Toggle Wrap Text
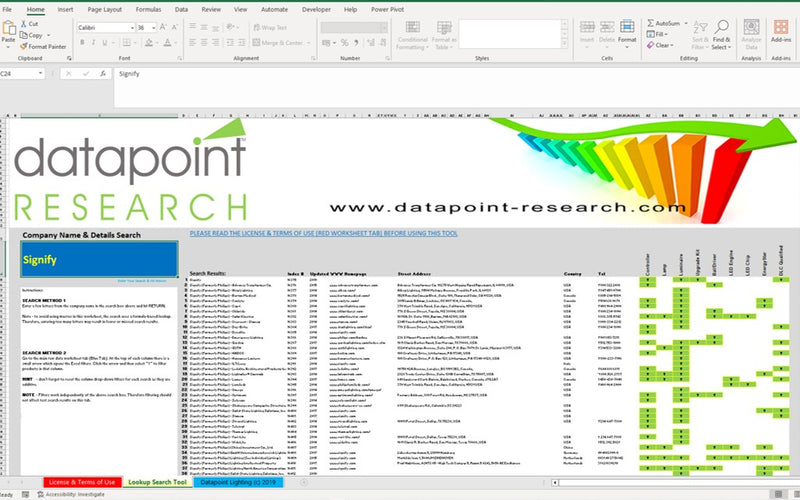This screenshot has width=800, height=500. 270,28
